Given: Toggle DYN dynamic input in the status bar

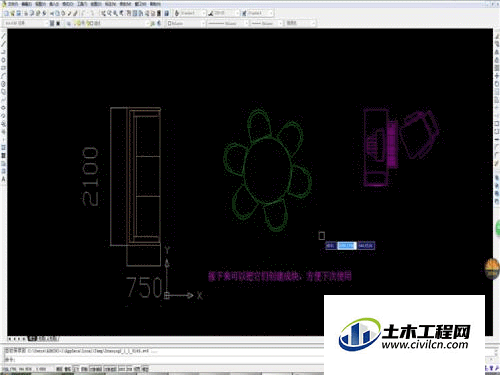Looking at the screenshot, I should (129, 369).
